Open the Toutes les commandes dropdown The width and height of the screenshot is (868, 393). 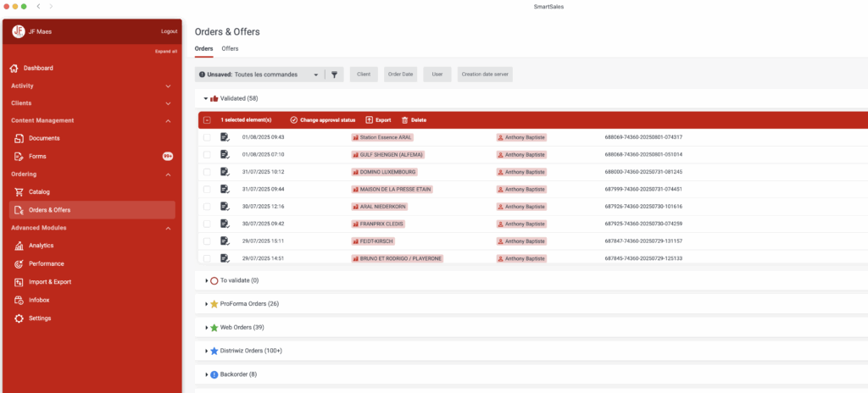click(x=315, y=75)
